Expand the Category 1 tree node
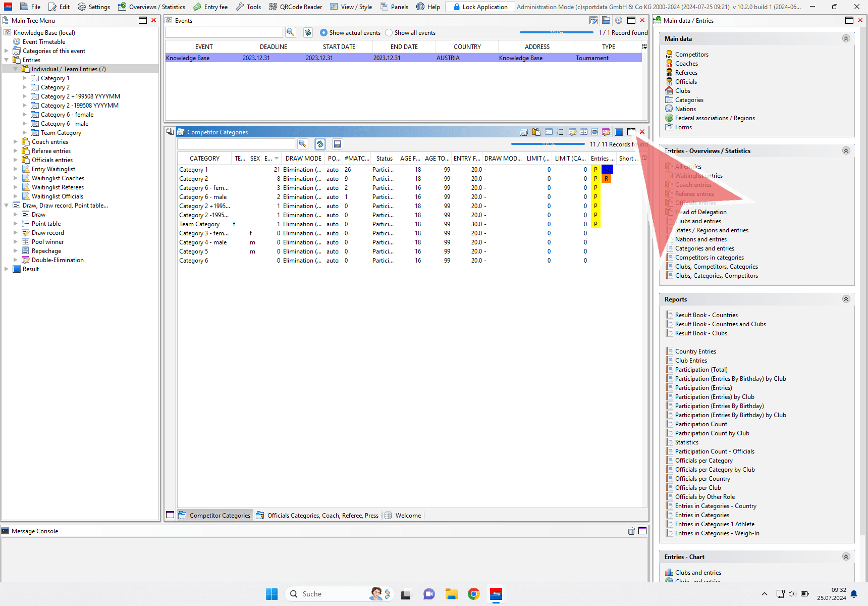868x606 pixels. 25,78
